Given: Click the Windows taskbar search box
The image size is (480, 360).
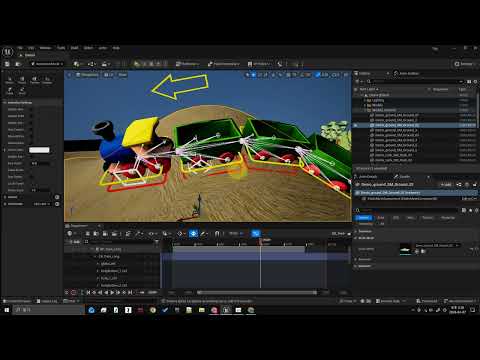Looking at the screenshot, I should pyautogui.click(x=49, y=310).
